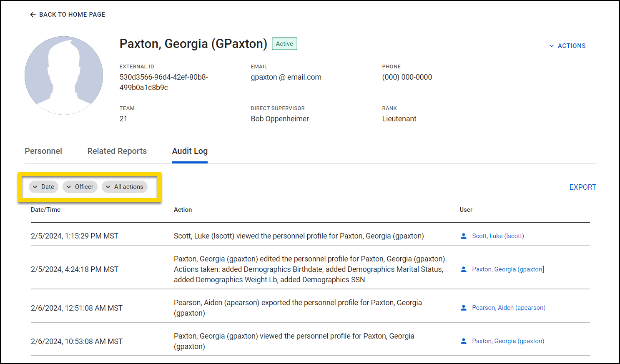The width and height of the screenshot is (620, 364).
Task: Switch to the Related Reports tab
Action: point(117,151)
